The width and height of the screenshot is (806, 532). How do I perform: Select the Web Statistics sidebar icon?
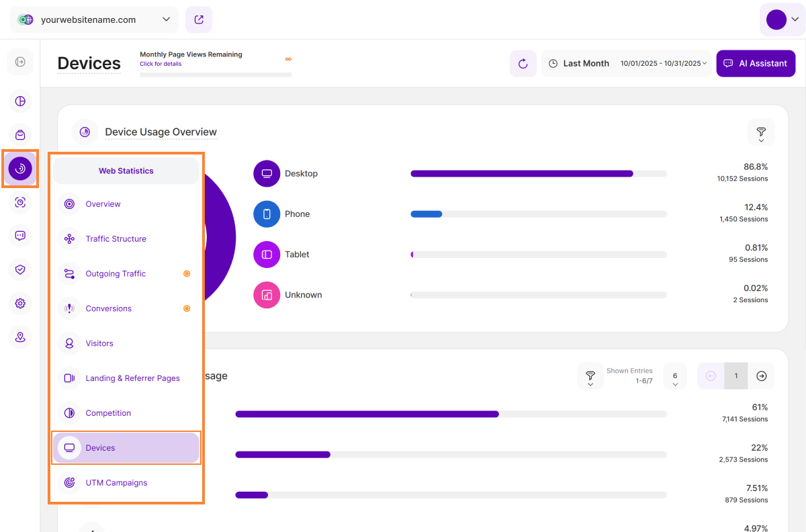pos(20,169)
